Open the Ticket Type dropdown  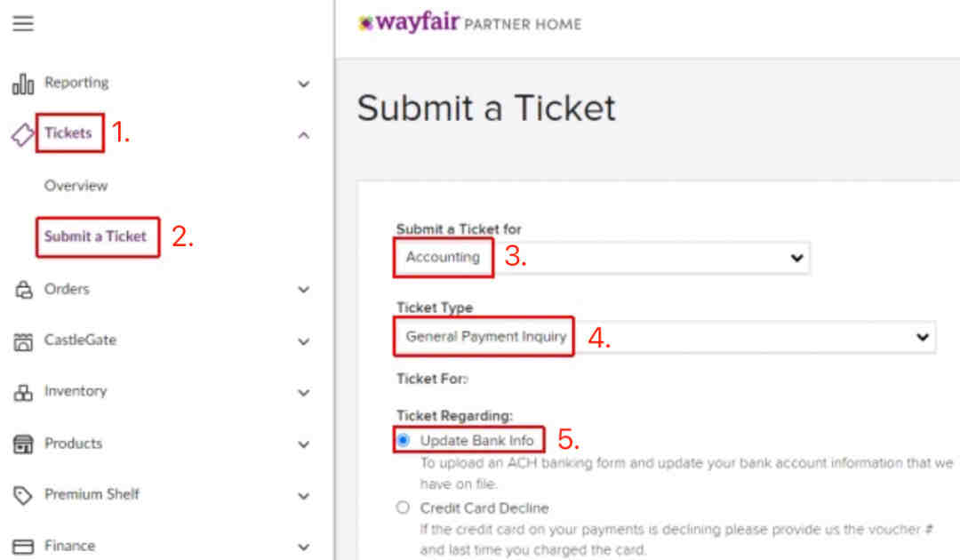(x=665, y=337)
